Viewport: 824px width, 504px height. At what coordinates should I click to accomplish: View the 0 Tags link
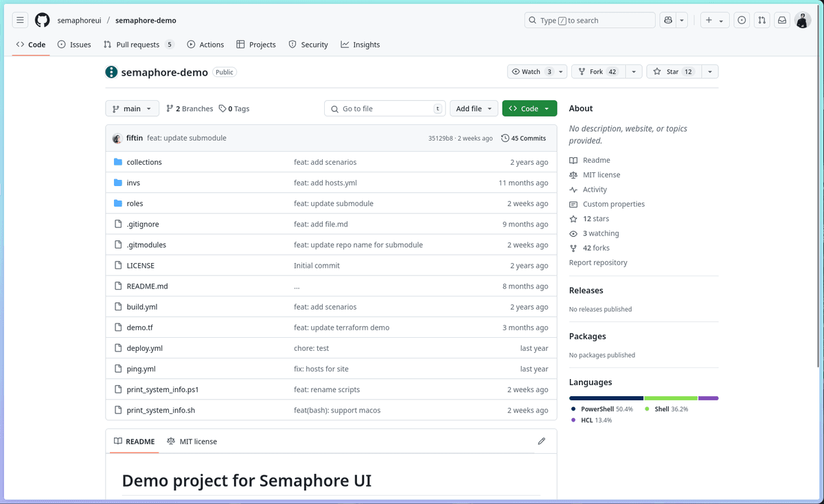coord(234,108)
